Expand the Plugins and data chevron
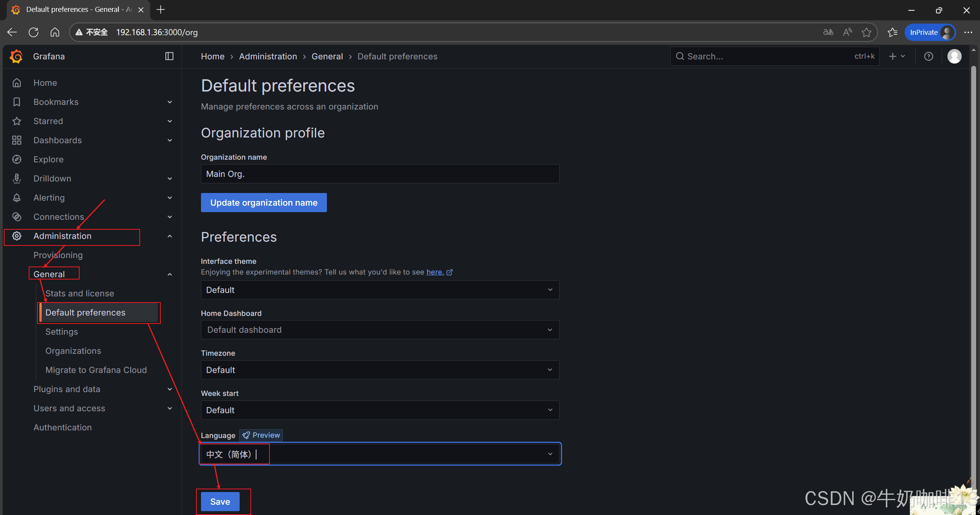Viewport: 980px width, 515px height. point(170,389)
